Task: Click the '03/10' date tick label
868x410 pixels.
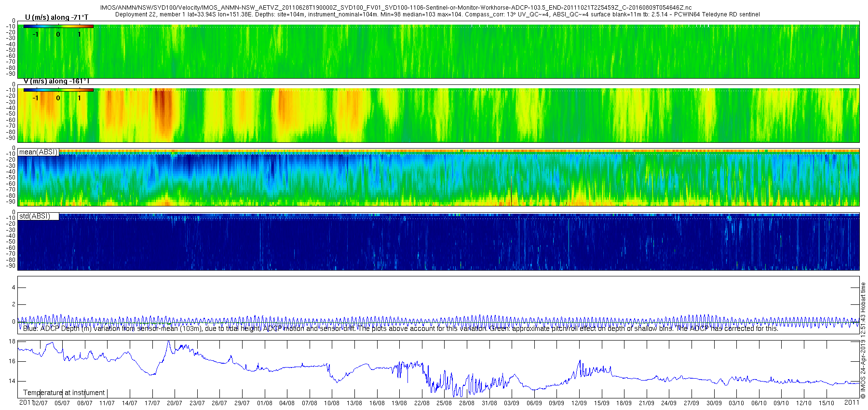Action: point(736,403)
